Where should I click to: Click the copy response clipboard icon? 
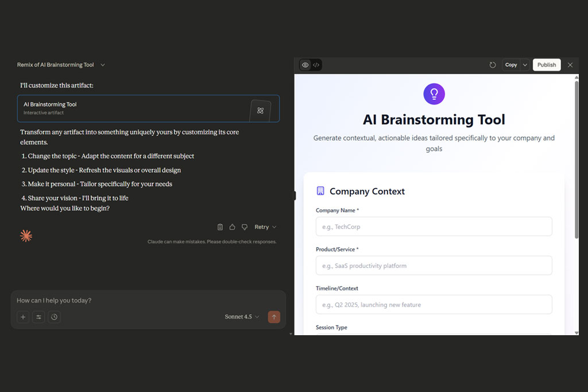coord(220,227)
